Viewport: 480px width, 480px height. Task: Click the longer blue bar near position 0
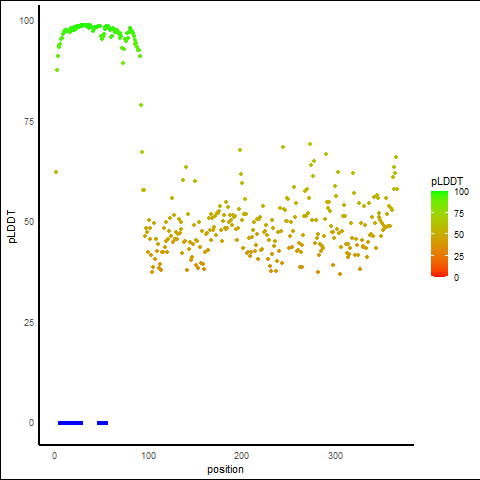70,423
